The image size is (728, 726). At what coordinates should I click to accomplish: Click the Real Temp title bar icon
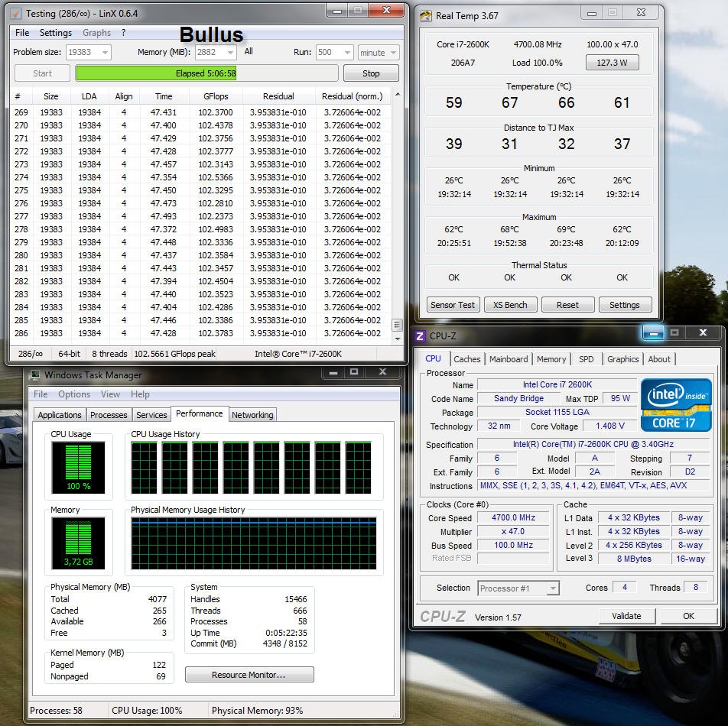tap(426, 15)
